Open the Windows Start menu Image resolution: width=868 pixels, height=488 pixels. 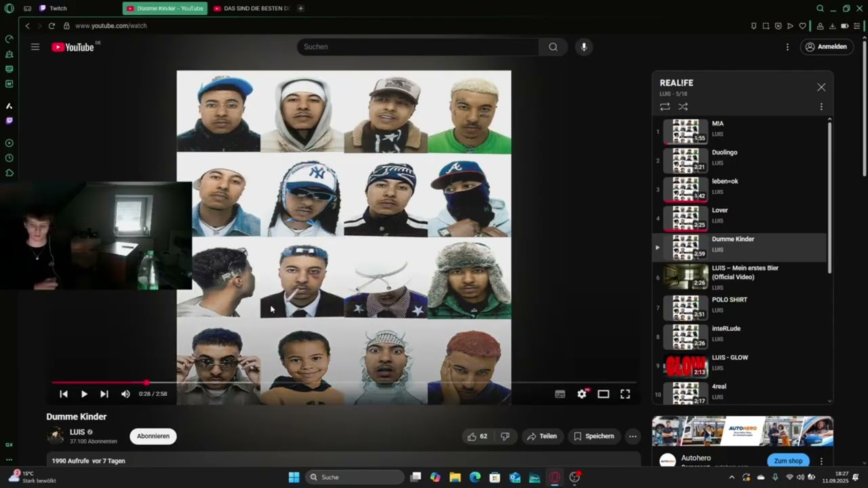coord(294,477)
